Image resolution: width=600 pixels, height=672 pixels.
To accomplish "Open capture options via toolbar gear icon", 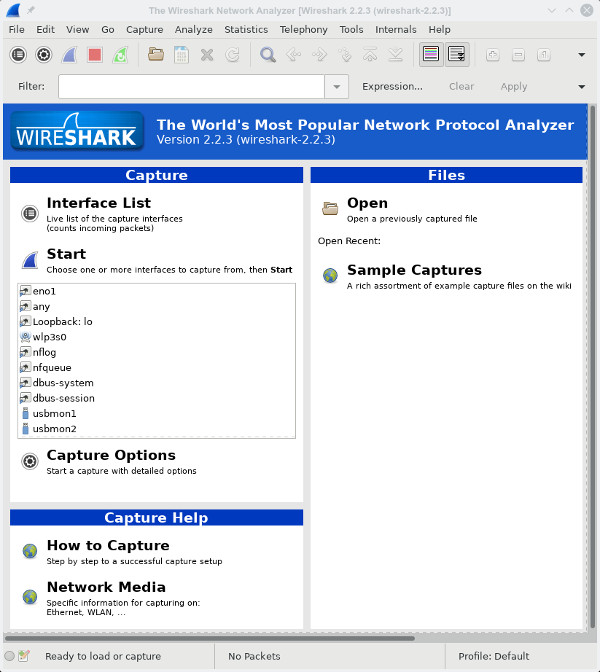I will pos(43,55).
